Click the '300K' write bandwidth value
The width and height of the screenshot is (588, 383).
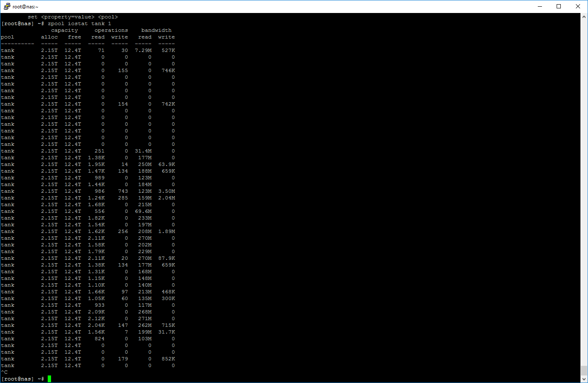168,298
